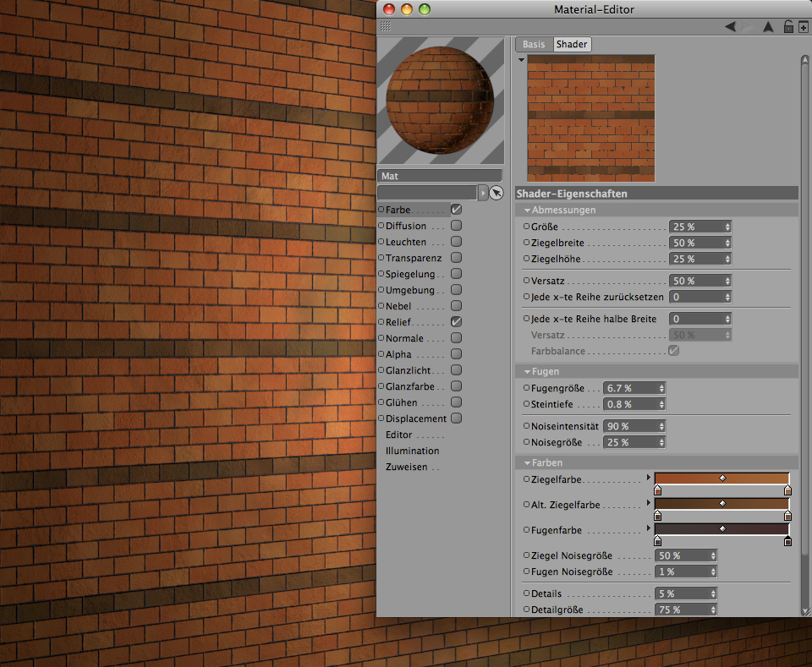812x667 pixels.
Task: Toggle the lock icon in editor toolbar
Action: 788,27
